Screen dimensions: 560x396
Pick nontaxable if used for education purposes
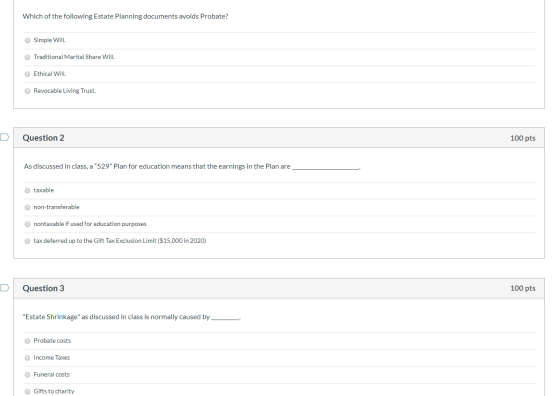(x=28, y=224)
